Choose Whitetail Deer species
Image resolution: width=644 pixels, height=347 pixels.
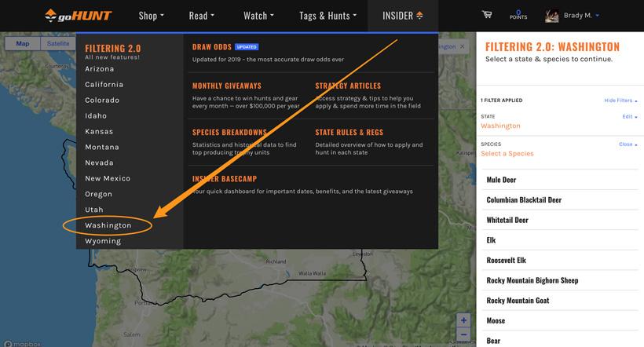point(560,220)
